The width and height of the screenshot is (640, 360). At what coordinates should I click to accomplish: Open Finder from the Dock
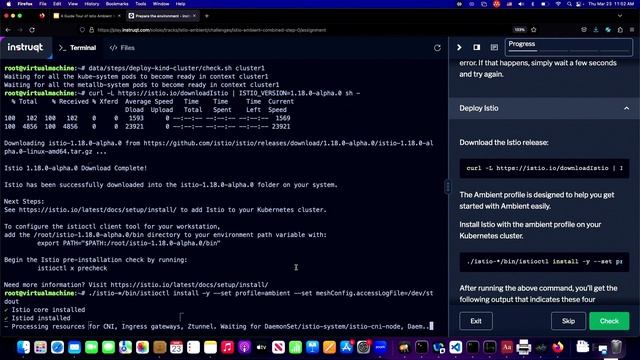[x=24, y=347]
